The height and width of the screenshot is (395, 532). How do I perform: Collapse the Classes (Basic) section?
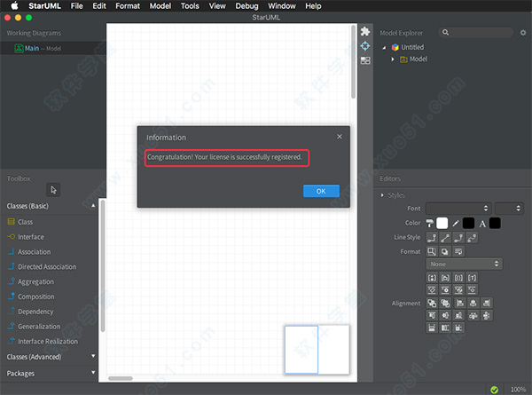click(x=93, y=206)
